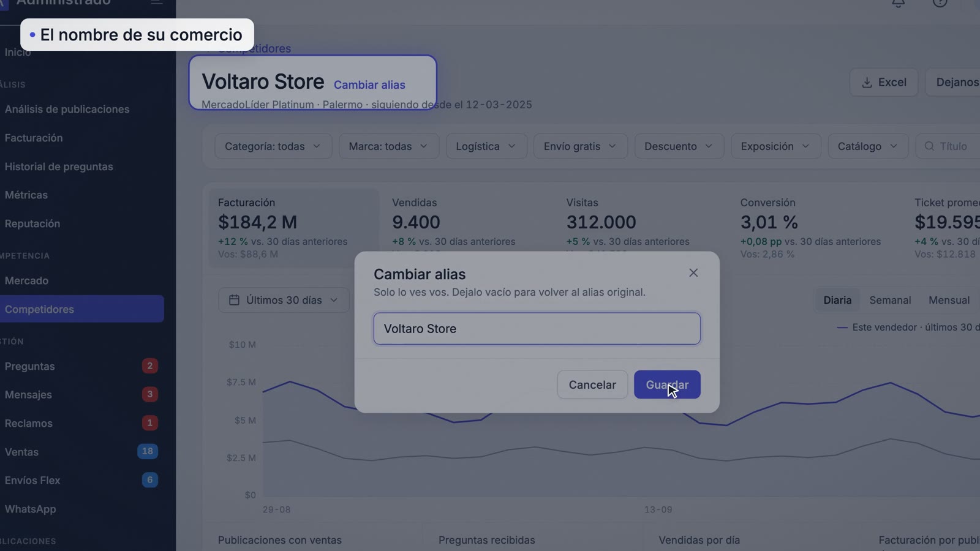Download data with the Excel button

click(884, 82)
